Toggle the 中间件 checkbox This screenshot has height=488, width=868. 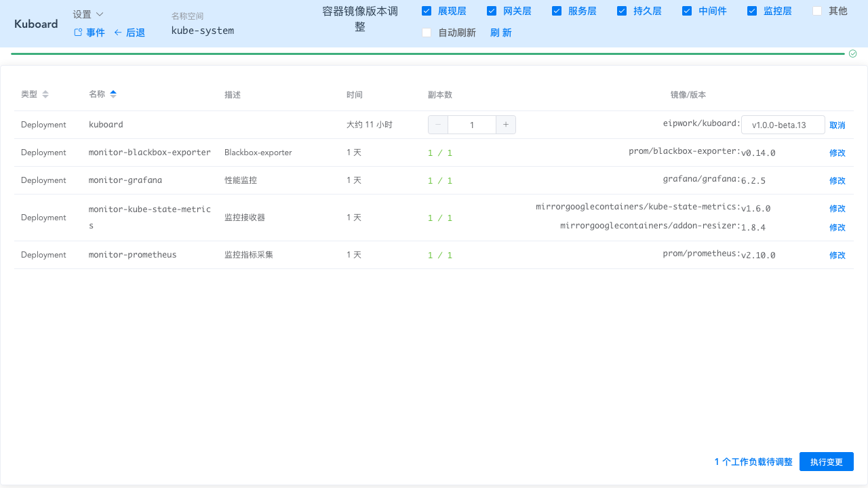click(x=687, y=11)
